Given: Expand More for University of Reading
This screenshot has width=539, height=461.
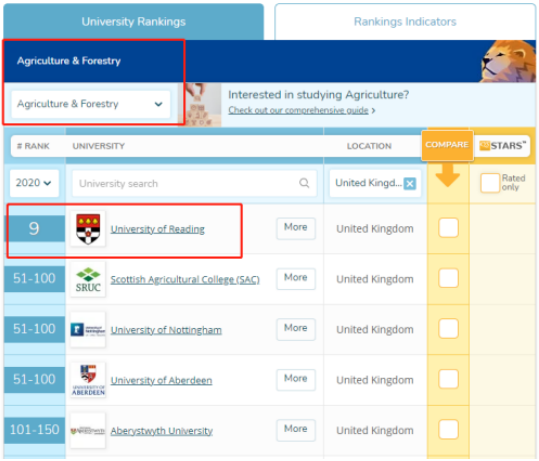Looking at the screenshot, I should pos(296,228).
